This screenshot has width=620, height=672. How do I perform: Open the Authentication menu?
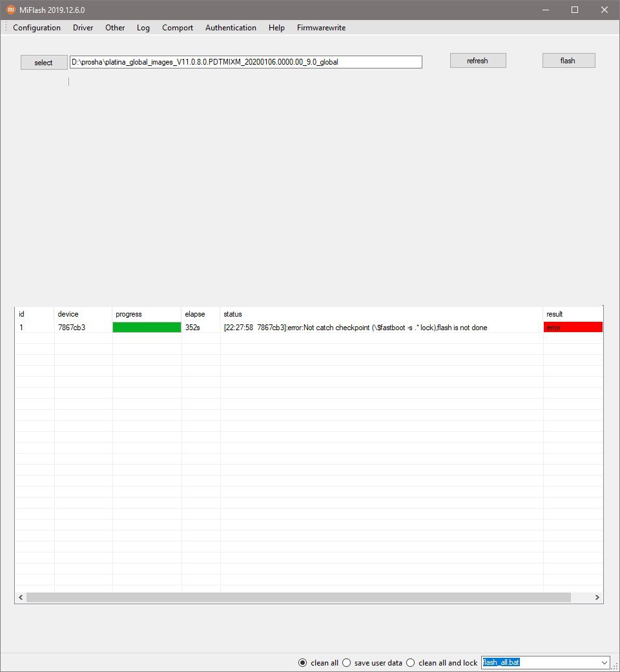pyautogui.click(x=231, y=27)
